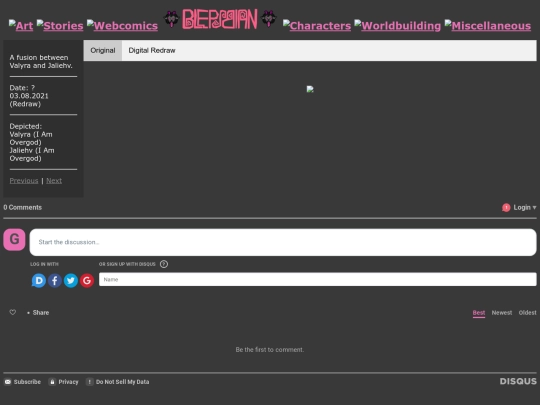Click the pink G guest avatar
The image size is (540, 405).
[x=14, y=239]
